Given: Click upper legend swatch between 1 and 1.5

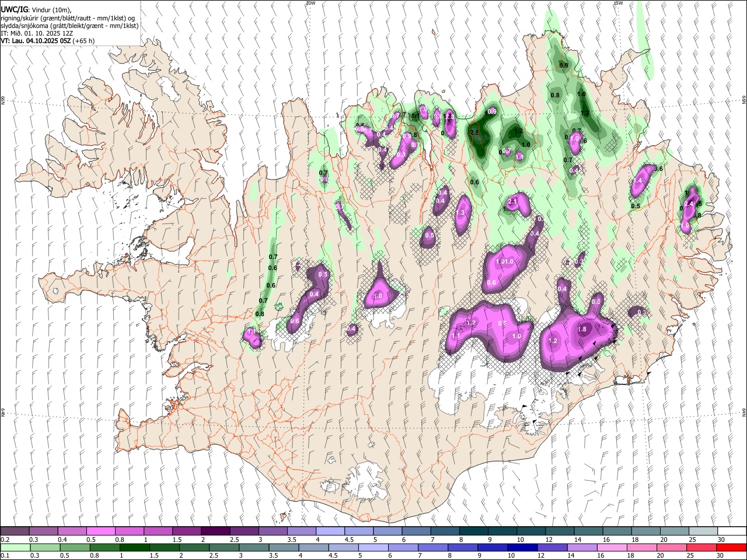Looking at the screenshot, I should coord(158,531).
